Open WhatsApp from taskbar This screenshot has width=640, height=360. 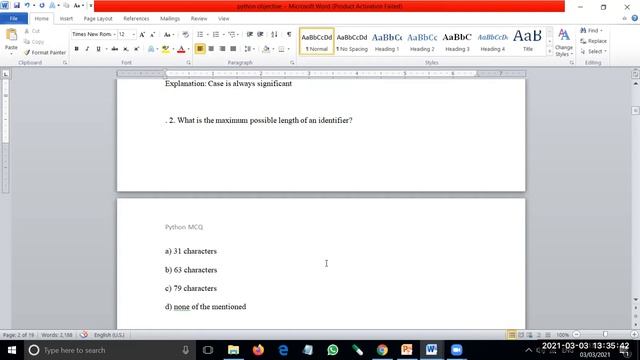click(x=333, y=350)
